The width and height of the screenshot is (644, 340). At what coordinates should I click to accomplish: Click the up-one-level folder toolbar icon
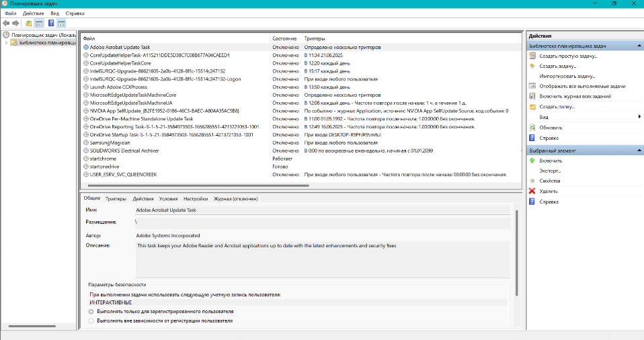click(28, 23)
